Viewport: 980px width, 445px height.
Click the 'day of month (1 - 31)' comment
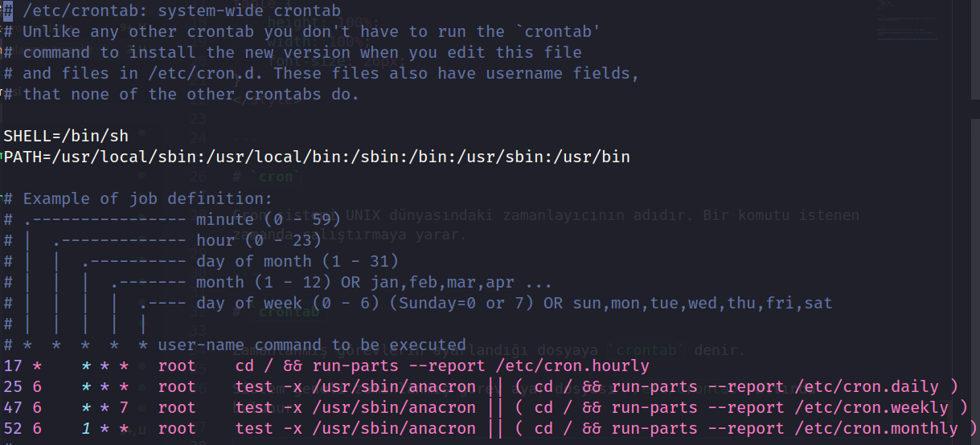(x=297, y=261)
